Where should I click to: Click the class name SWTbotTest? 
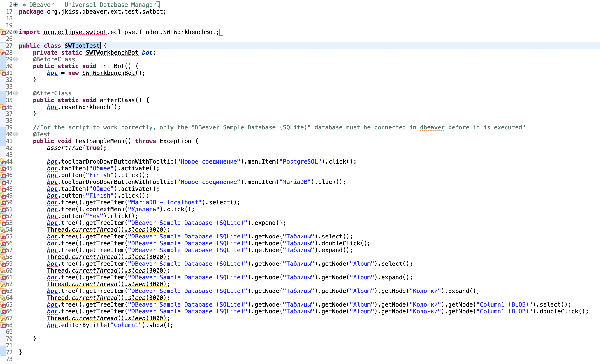pyautogui.click(x=82, y=46)
